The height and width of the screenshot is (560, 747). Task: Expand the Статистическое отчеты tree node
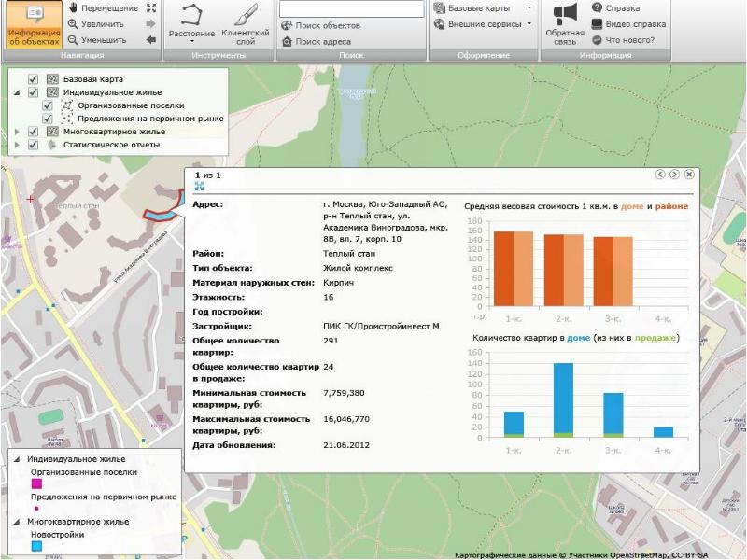click(18, 145)
